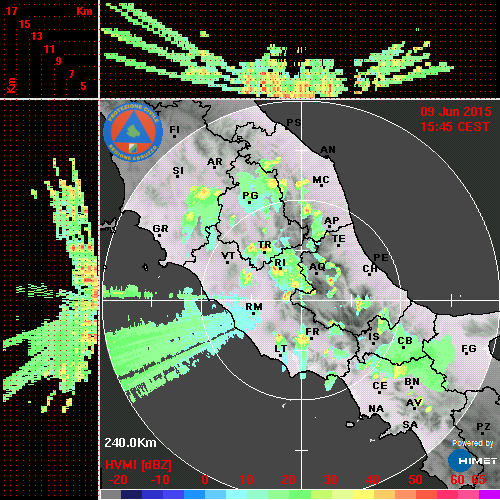The height and width of the screenshot is (500, 500).
Task: Click the 09 Jun 2015 date text
Action: pos(456,112)
